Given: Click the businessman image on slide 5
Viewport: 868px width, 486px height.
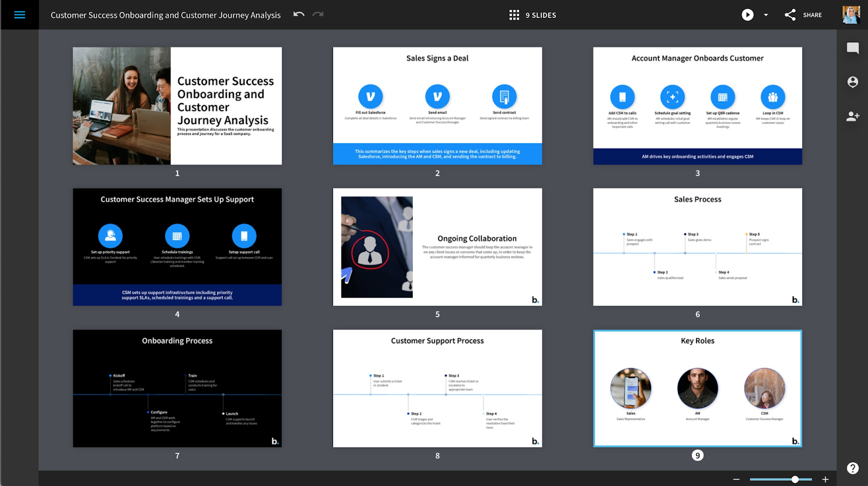Looking at the screenshot, I should pyautogui.click(x=377, y=247).
